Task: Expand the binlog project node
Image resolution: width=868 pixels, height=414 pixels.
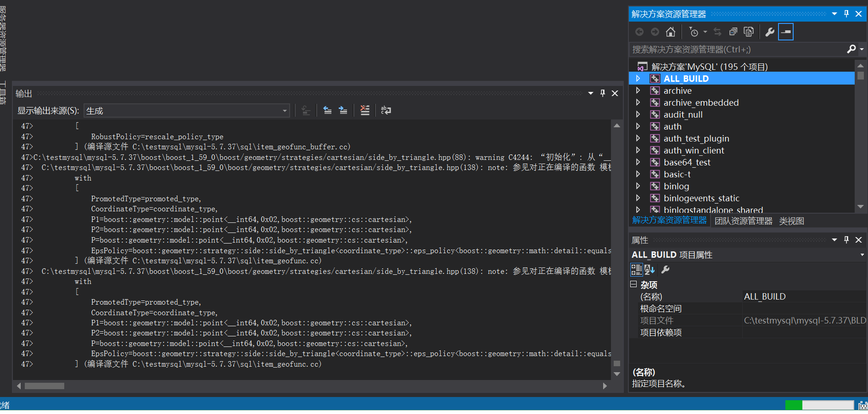Action: tap(638, 186)
